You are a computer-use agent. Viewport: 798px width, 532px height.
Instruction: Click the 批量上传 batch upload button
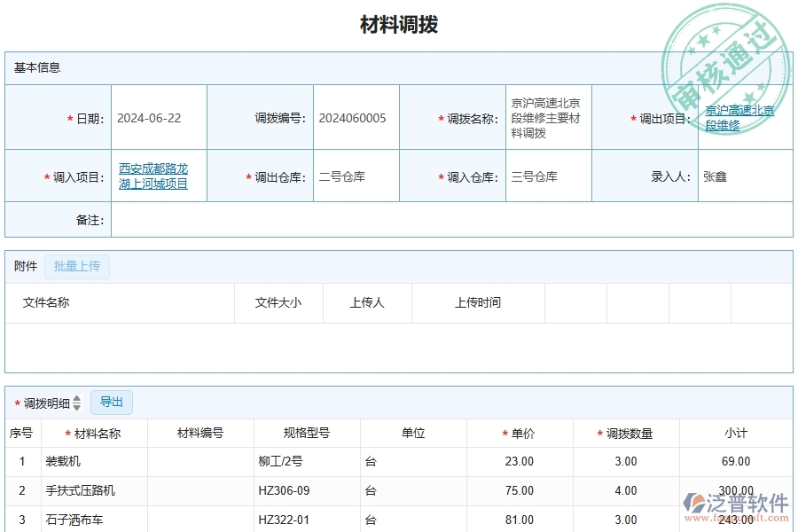click(x=76, y=266)
